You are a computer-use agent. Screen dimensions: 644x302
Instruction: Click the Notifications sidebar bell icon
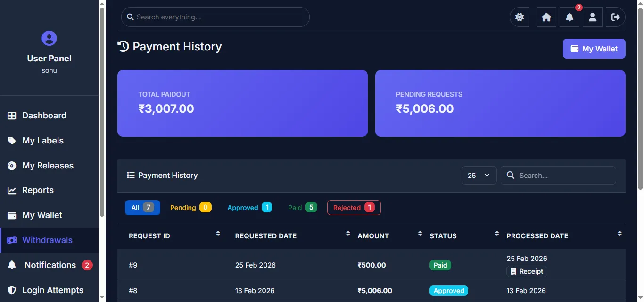pyautogui.click(x=12, y=265)
